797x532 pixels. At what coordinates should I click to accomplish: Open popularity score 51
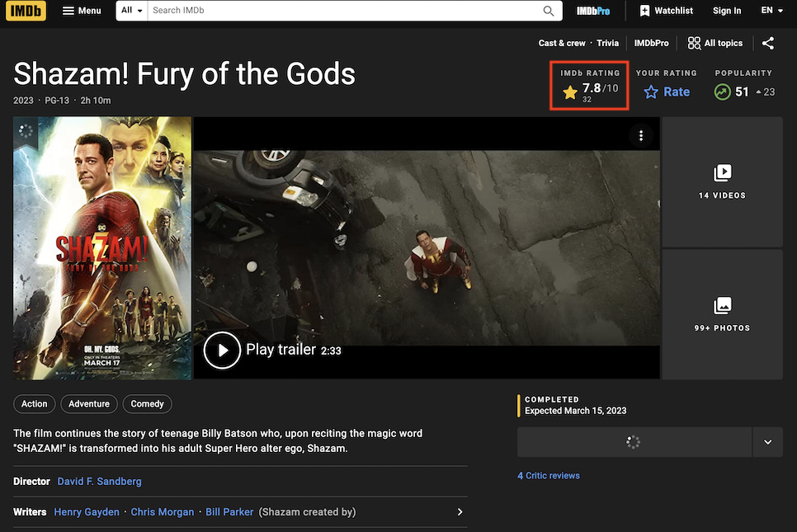743,92
